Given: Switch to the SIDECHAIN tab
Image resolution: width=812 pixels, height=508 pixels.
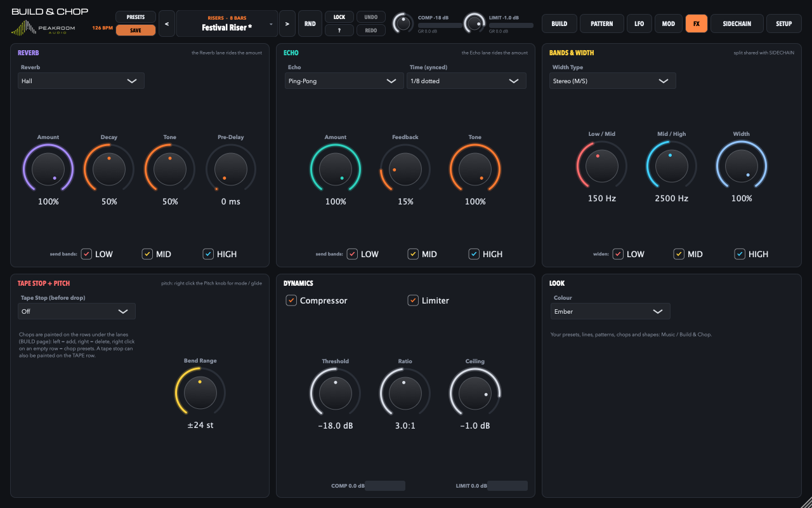Looking at the screenshot, I should [737, 23].
